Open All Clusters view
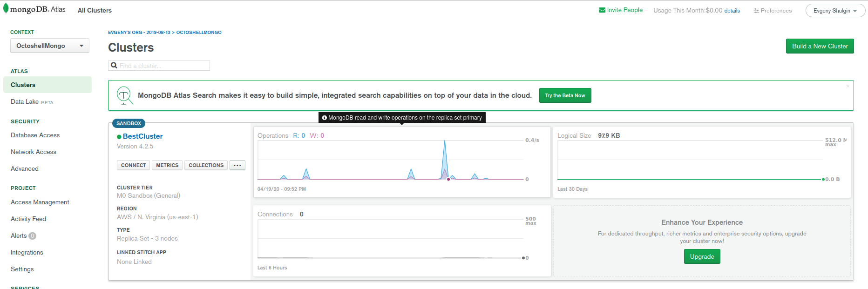868x289 pixels. (x=95, y=10)
